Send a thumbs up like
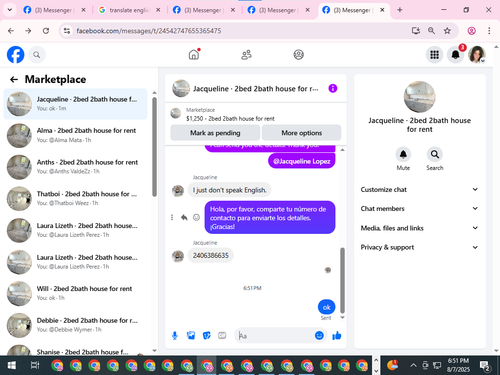The height and width of the screenshot is (375, 500). click(x=337, y=335)
